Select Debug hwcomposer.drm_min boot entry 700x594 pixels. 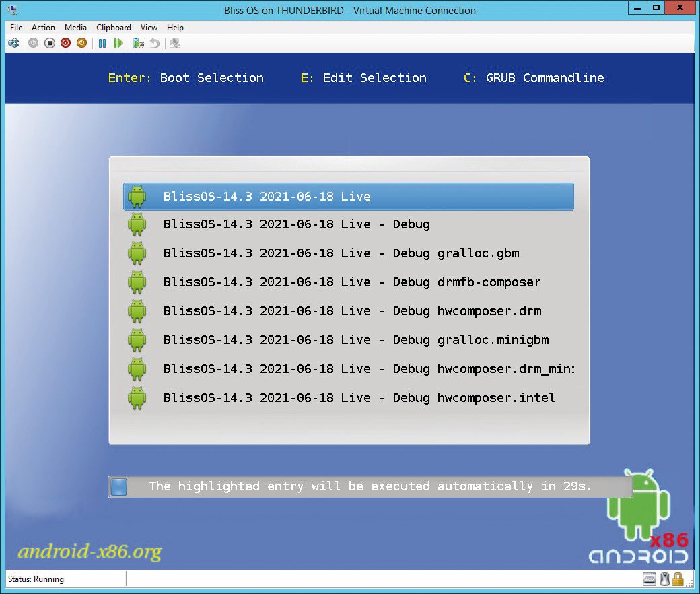(x=349, y=369)
